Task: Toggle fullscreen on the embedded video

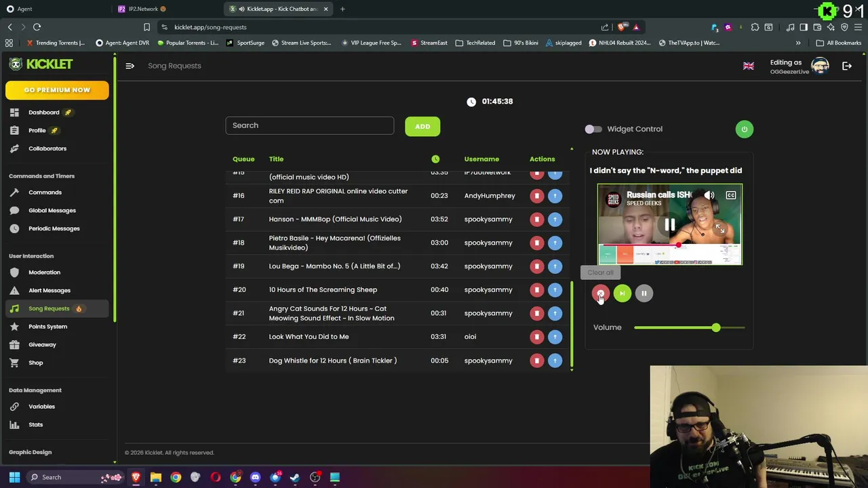Action: [x=719, y=229]
